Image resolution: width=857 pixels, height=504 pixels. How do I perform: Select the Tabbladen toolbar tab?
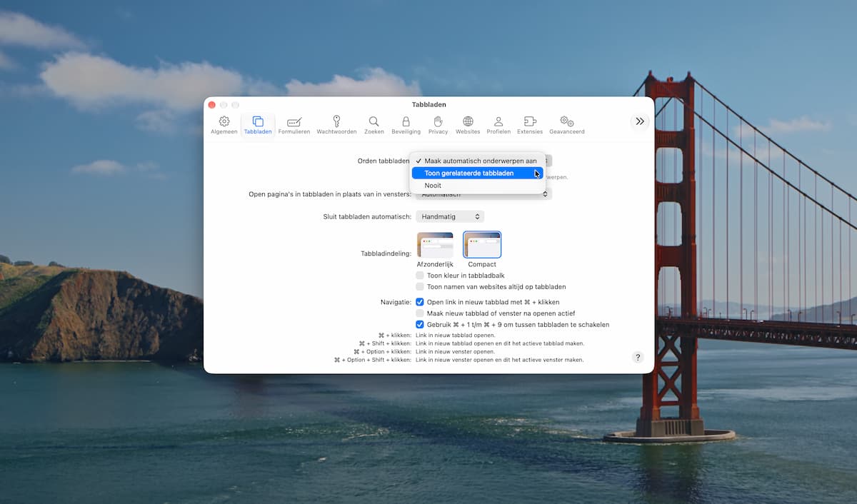pos(258,125)
